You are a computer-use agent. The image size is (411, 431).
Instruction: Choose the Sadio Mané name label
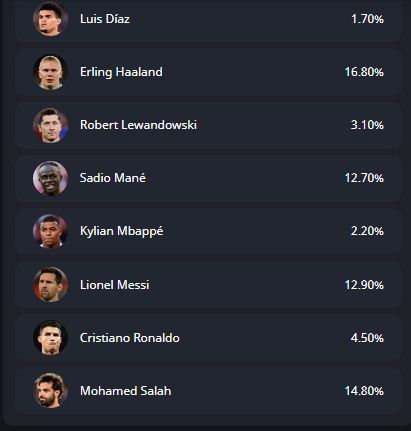113,178
